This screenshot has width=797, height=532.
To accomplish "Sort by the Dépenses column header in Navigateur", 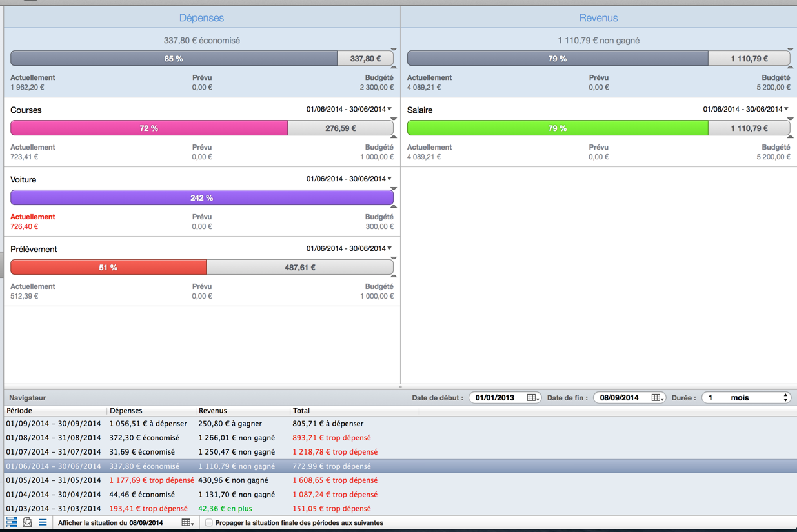I will (151, 411).
